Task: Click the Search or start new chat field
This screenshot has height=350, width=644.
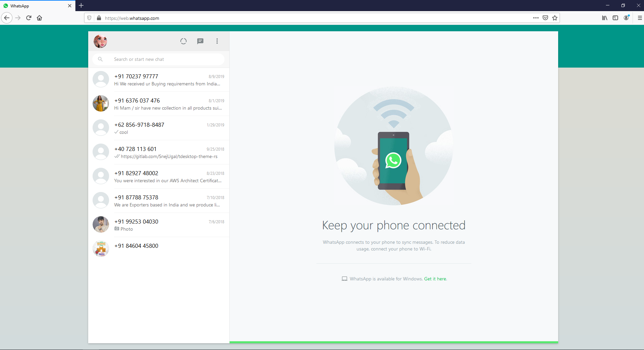Action: click(158, 59)
